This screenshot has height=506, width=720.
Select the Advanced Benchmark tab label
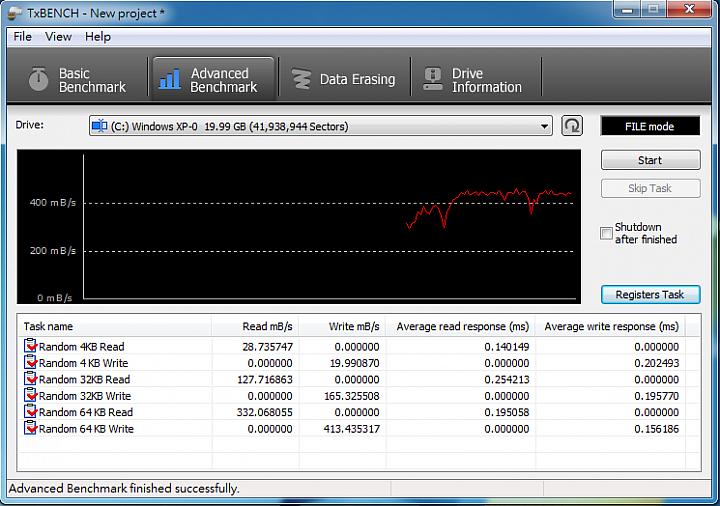coord(224,80)
